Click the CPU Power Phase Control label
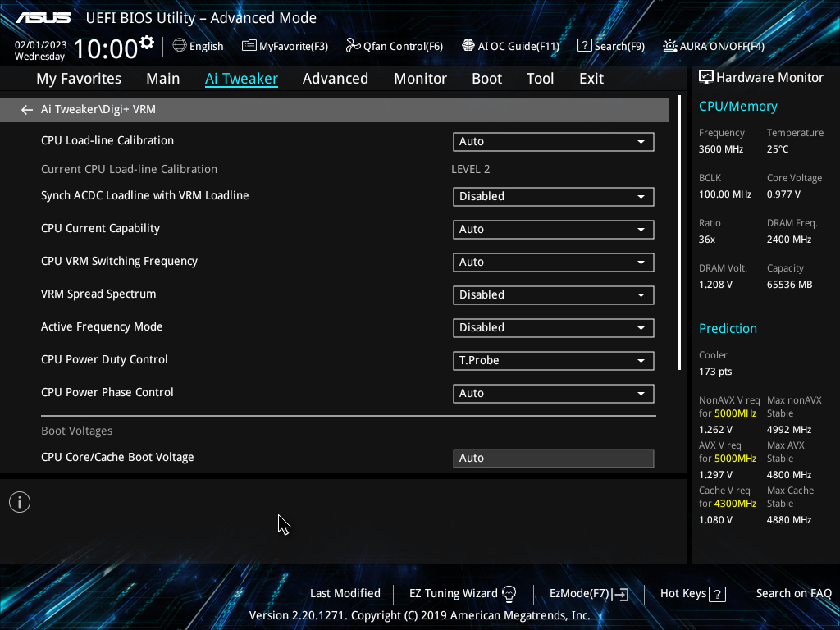Viewport: 840px width, 630px height. (107, 392)
